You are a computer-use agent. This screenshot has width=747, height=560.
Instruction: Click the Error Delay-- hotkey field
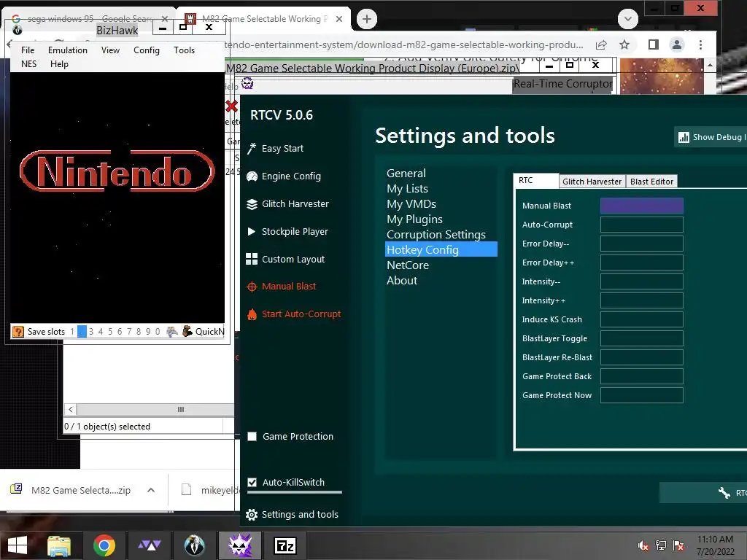(x=642, y=244)
